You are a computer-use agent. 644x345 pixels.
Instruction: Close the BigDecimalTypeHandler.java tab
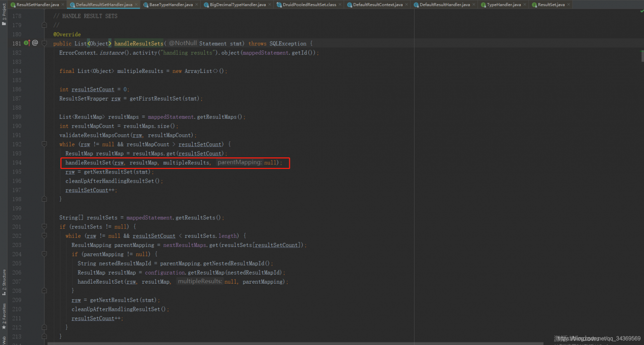[x=271, y=5]
